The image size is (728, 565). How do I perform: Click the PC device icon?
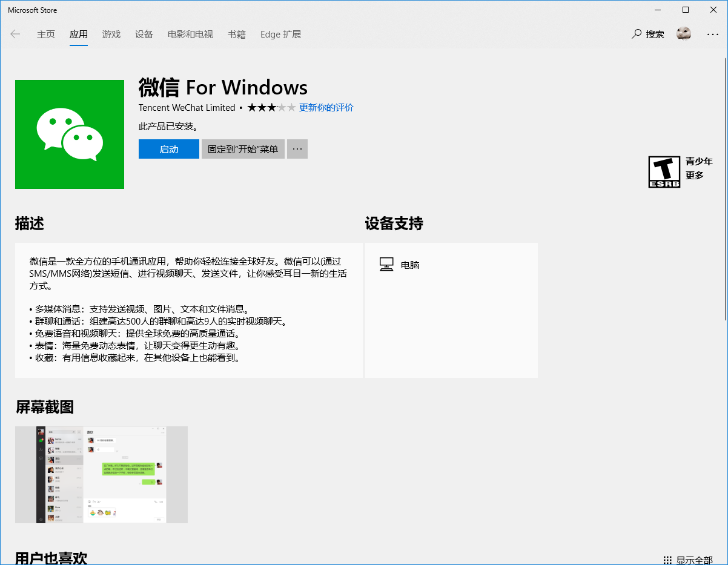pos(386,265)
